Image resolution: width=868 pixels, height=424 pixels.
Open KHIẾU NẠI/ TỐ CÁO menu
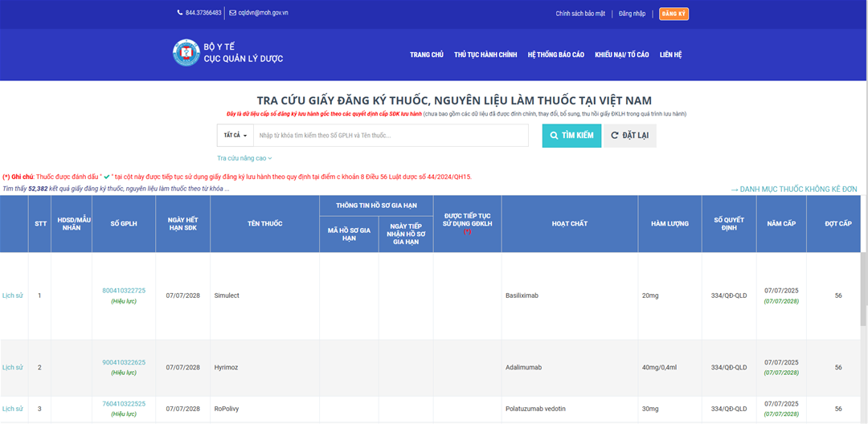pyautogui.click(x=621, y=55)
